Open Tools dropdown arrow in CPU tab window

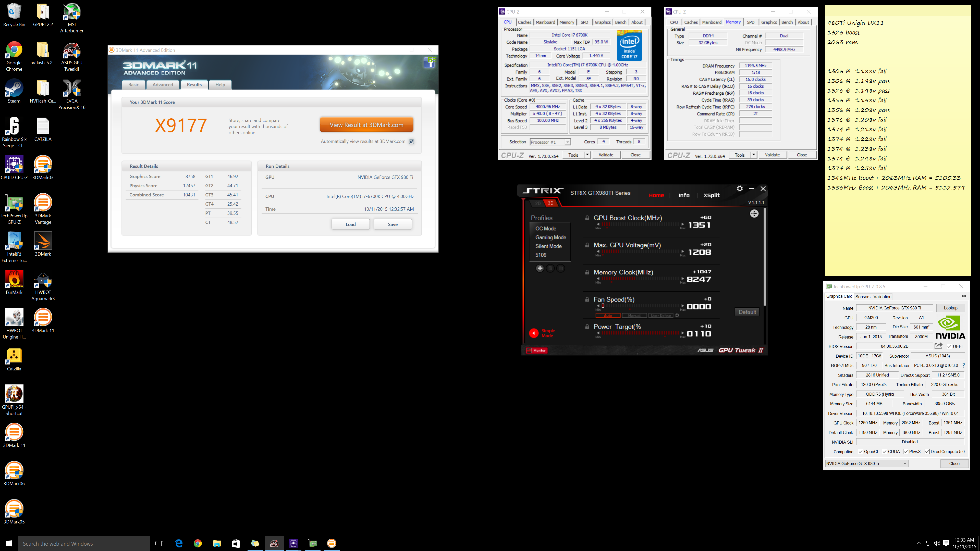[587, 155]
